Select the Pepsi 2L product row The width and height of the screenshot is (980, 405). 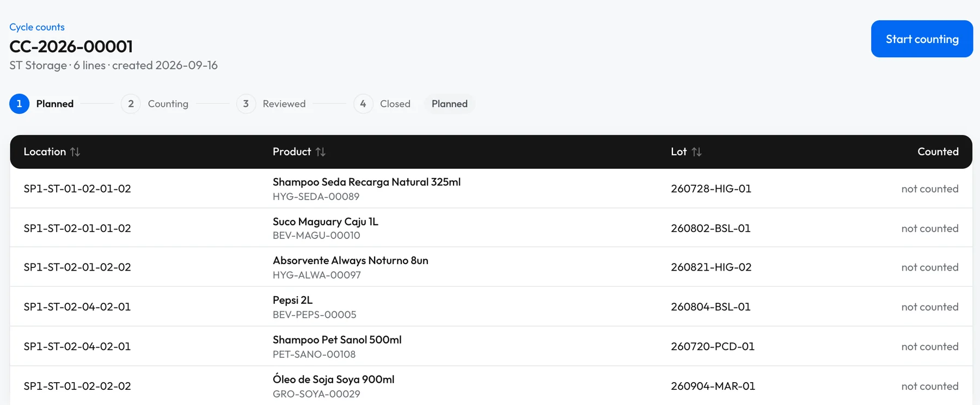491,306
